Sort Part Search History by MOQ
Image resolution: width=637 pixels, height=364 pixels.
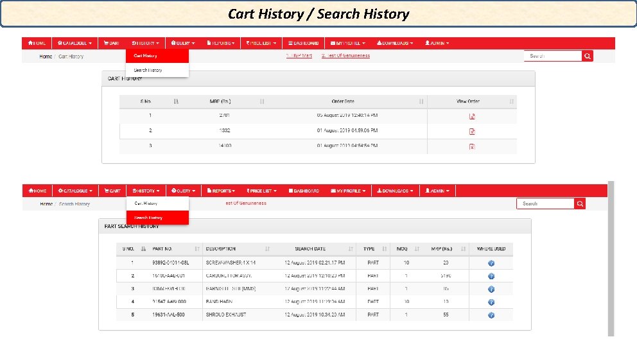(417, 249)
